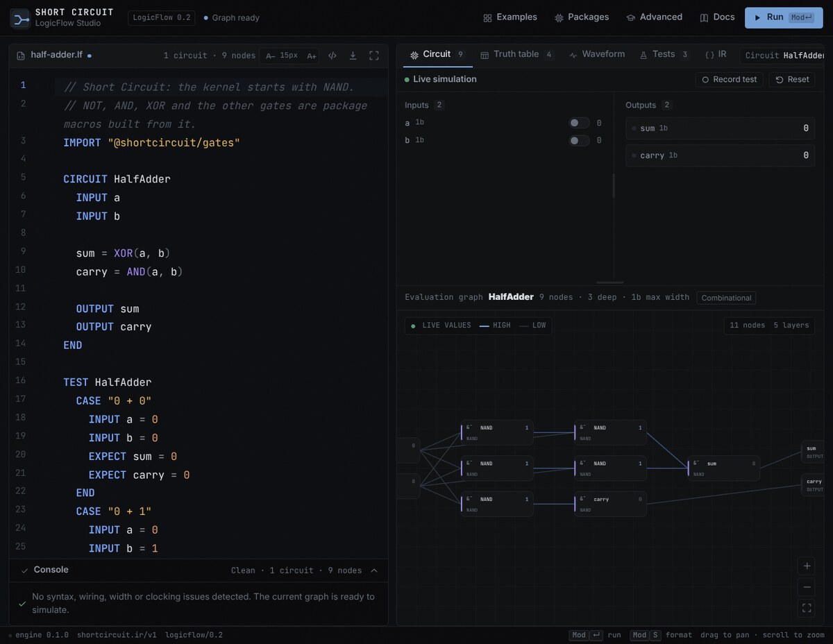The image size is (833, 644).
Task: Switch to the Truth table tab
Action: coord(516,54)
